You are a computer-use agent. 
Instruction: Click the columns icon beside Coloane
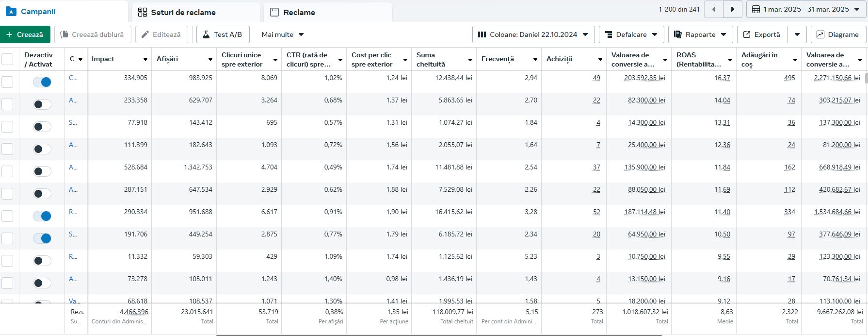tap(482, 34)
